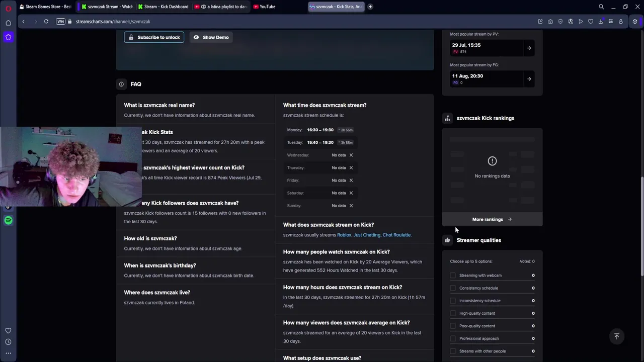
Task: Switch to the latina playlist YouTube tab
Action: tap(220, 7)
